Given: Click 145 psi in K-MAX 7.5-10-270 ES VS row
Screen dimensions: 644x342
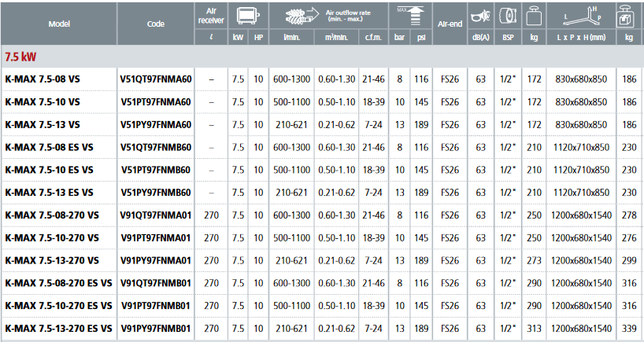Looking at the screenshot, I should click(421, 306).
